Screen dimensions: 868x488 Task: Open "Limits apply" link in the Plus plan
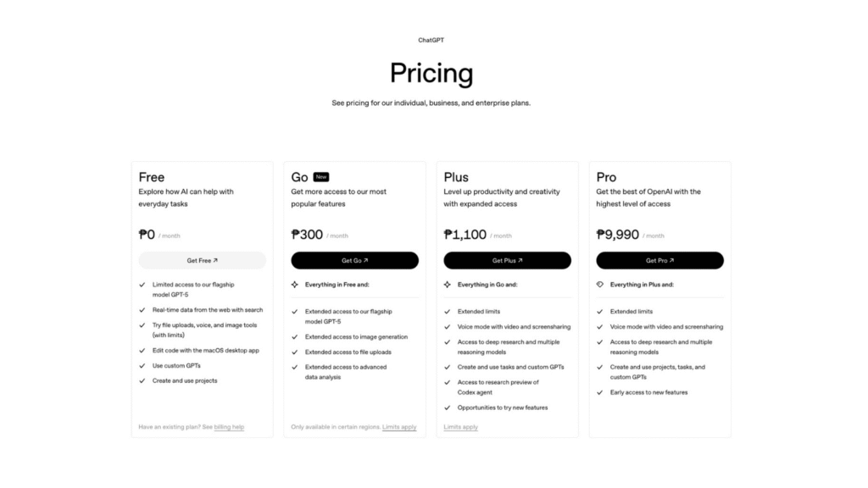[461, 427]
